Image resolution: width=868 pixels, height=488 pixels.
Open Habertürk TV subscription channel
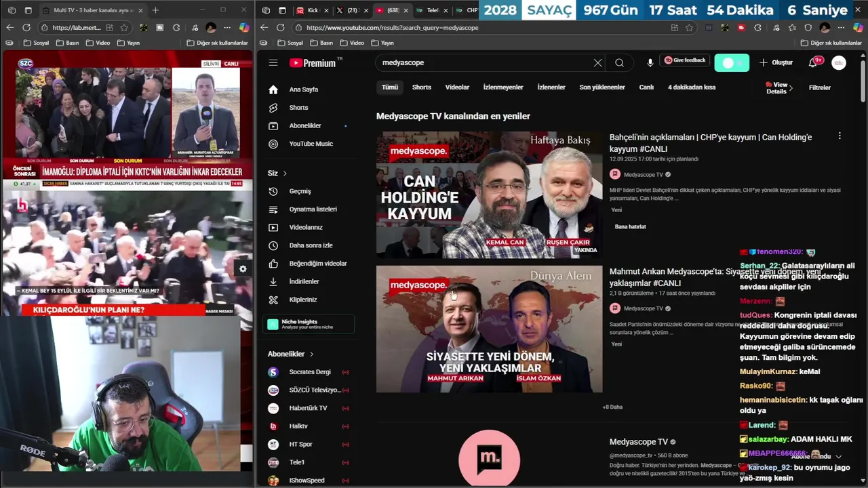309,408
